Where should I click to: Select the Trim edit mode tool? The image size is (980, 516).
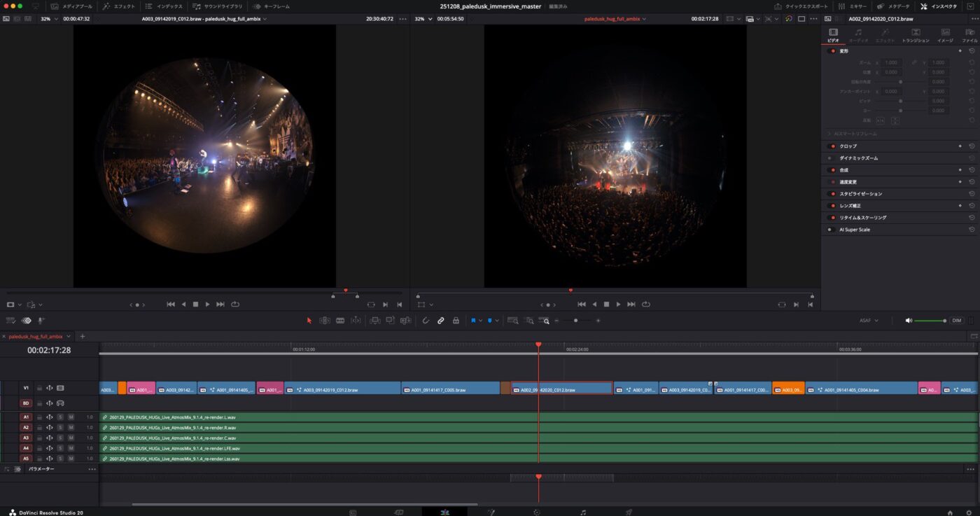point(325,321)
